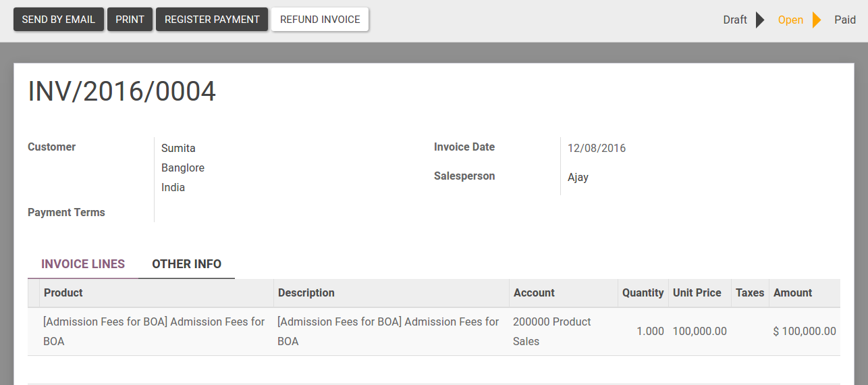Select the Draft status stage
Viewport: 868px width, 385px height.
[734, 20]
